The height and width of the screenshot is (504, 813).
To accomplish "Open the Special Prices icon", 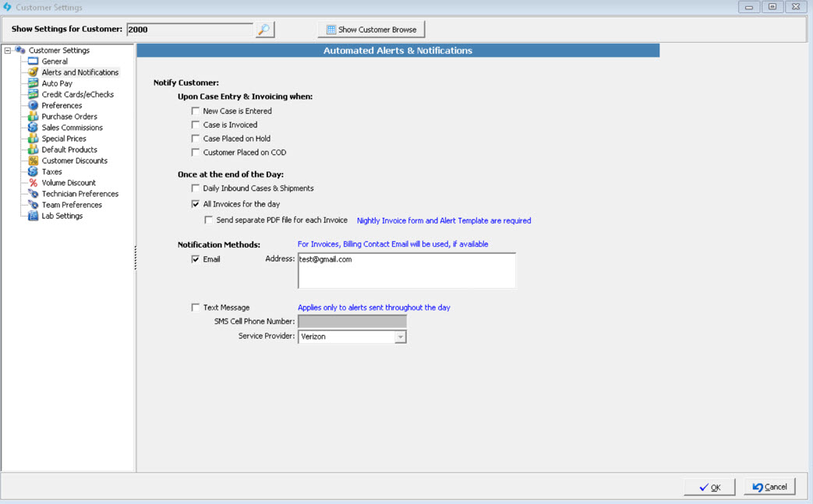I will coord(32,138).
